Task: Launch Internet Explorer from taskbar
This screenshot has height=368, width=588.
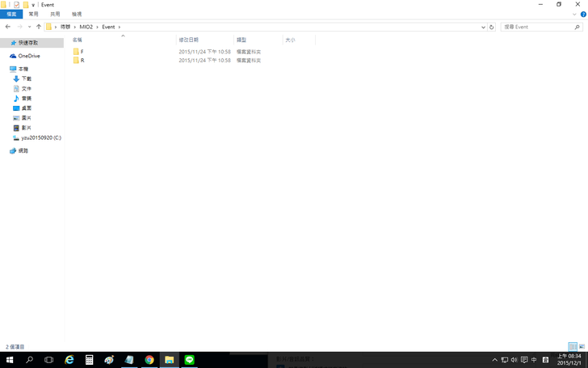Action: (x=69, y=360)
